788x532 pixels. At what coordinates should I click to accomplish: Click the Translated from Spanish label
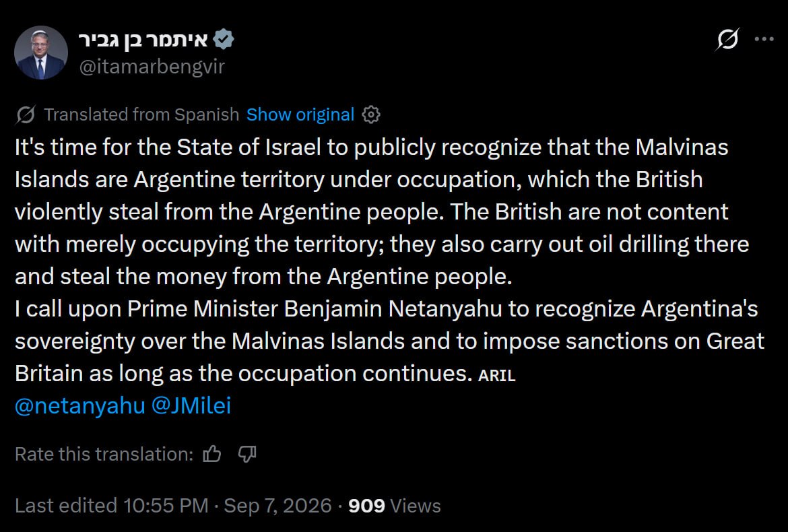141,114
